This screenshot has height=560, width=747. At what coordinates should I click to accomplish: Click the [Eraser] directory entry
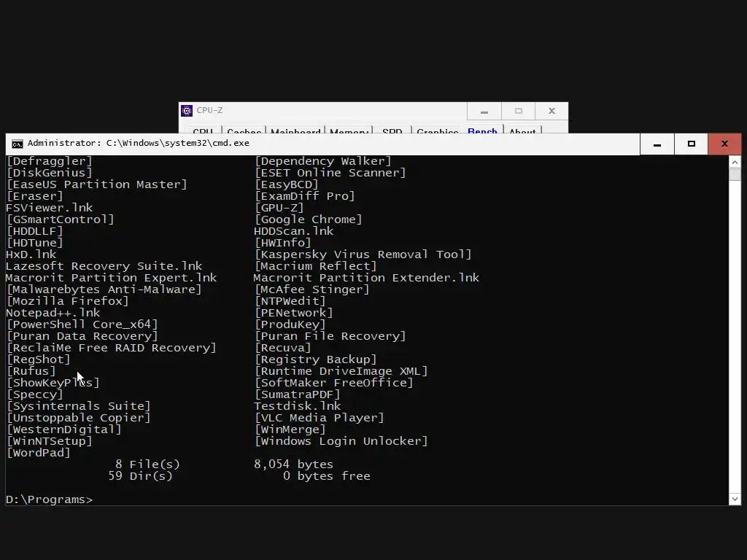(34, 196)
